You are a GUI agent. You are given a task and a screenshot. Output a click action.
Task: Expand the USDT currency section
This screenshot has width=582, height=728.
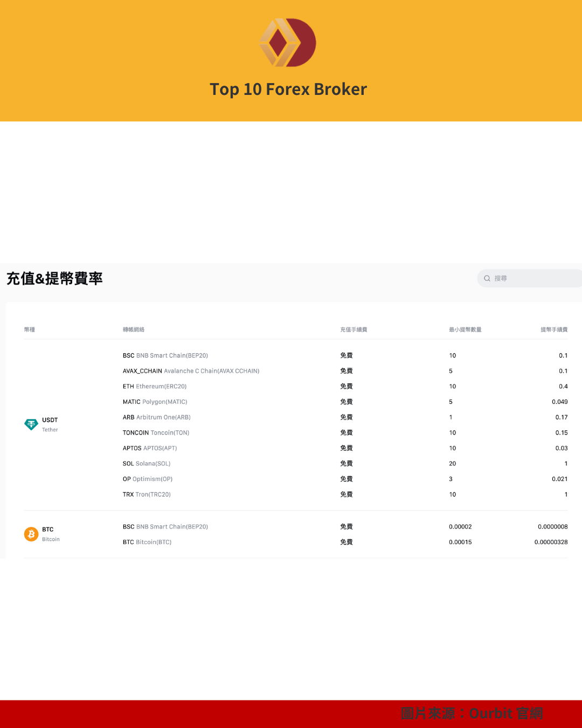click(50, 424)
